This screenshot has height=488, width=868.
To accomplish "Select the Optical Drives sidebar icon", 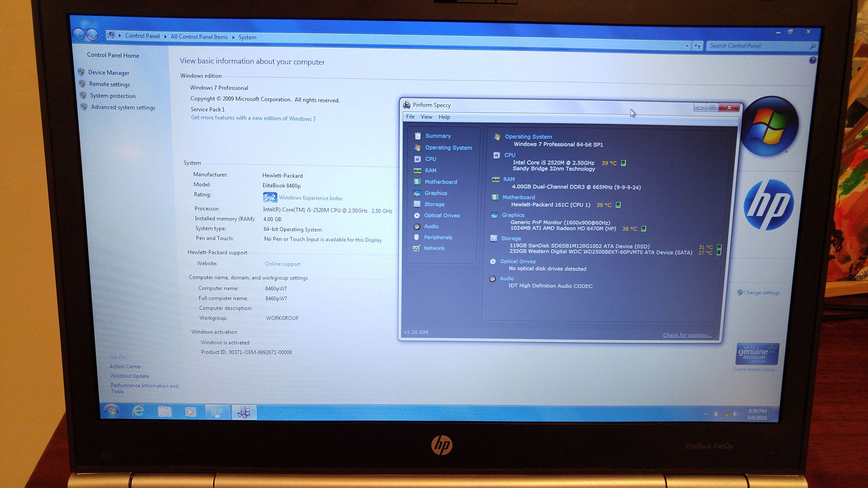I will 417,216.
